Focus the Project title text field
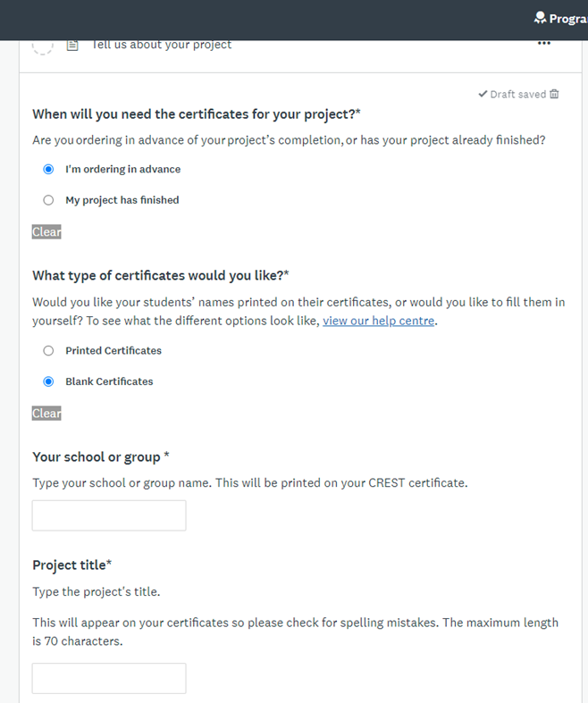The width and height of the screenshot is (588, 703). [x=109, y=678]
